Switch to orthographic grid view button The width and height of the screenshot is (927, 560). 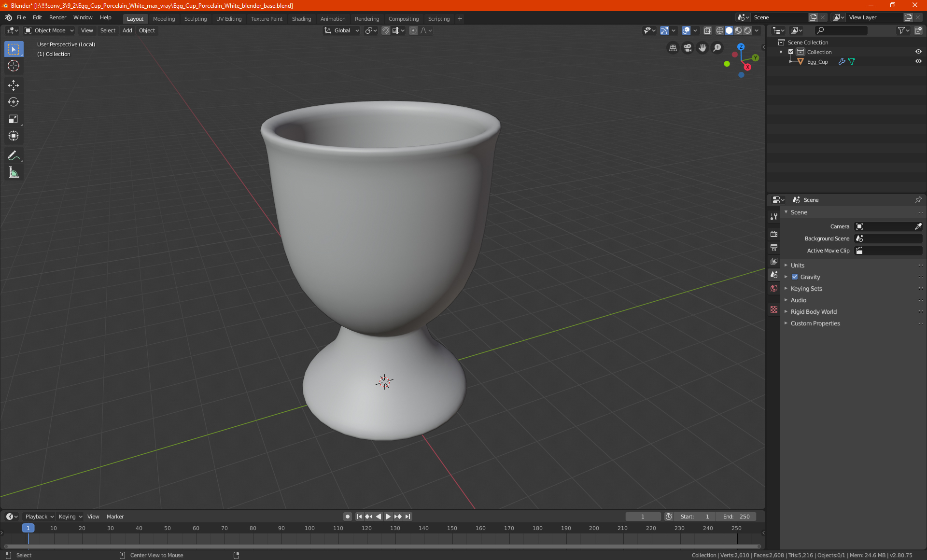pyautogui.click(x=673, y=48)
